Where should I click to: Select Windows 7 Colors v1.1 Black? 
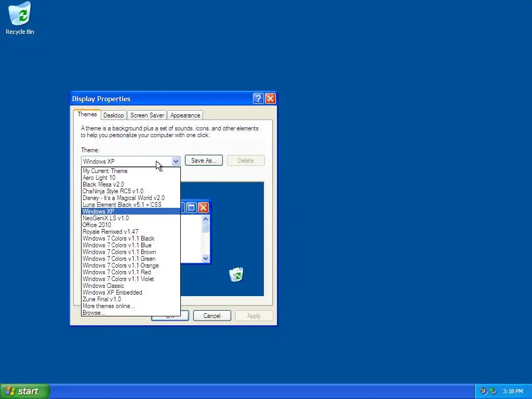[x=131, y=238]
